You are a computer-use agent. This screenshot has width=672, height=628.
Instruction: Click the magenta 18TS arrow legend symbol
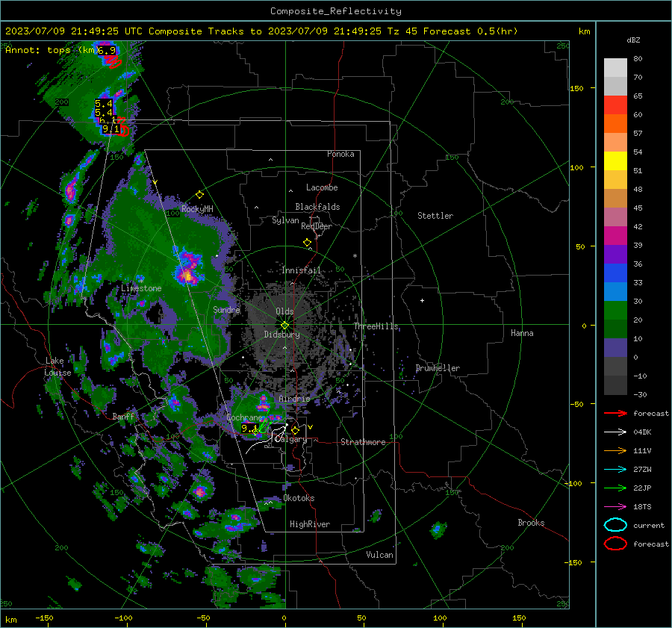pos(615,507)
